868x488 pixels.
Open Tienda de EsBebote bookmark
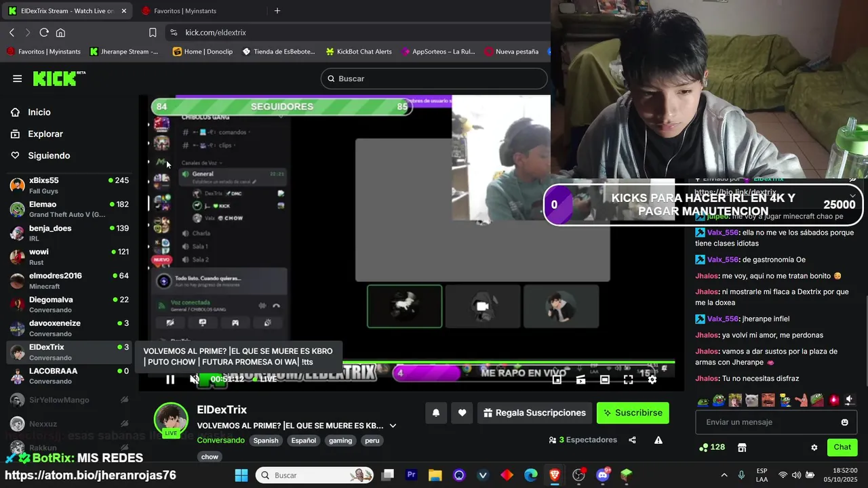tap(279, 52)
